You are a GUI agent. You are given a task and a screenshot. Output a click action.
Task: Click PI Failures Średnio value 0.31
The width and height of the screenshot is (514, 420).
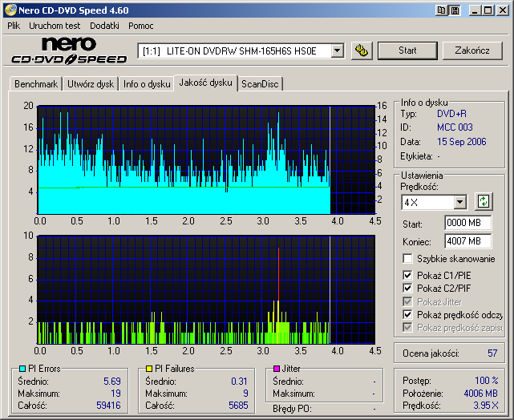239,382
